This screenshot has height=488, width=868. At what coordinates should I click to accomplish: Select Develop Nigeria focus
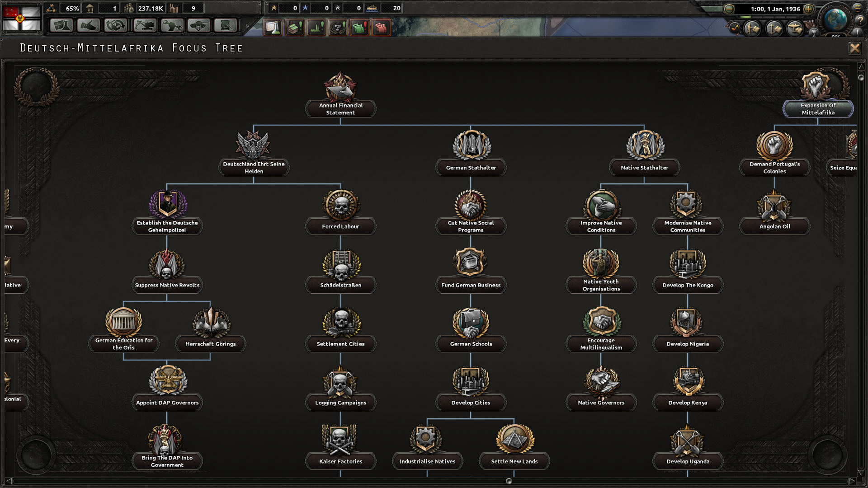click(688, 330)
